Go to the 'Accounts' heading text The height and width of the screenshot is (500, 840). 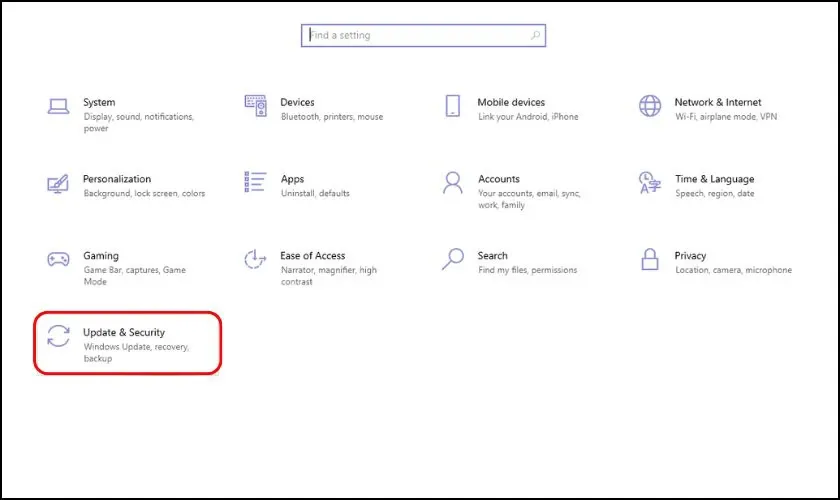[499, 179]
